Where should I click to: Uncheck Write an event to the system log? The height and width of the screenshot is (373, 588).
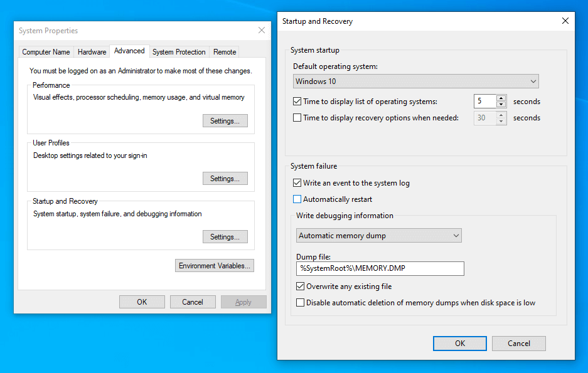pos(297,183)
